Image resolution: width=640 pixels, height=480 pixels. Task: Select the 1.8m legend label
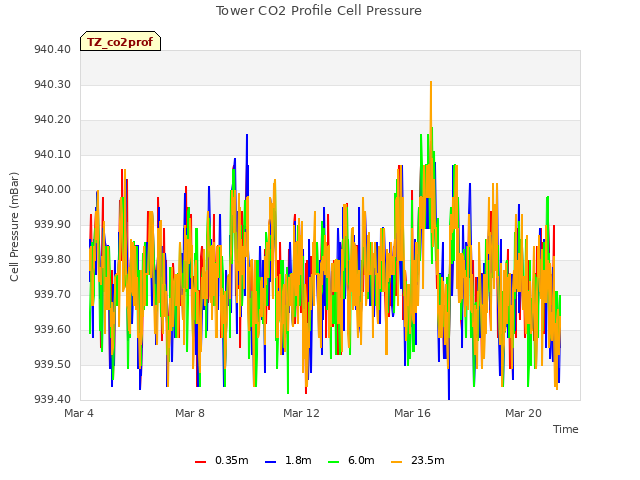click(x=298, y=460)
